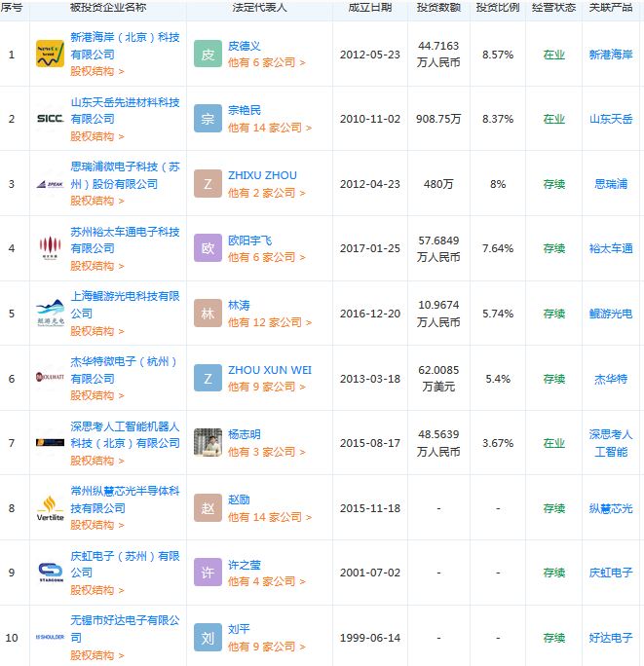Open 杨志明 profile link
The width and height of the screenshot is (644, 666).
click(x=244, y=434)
